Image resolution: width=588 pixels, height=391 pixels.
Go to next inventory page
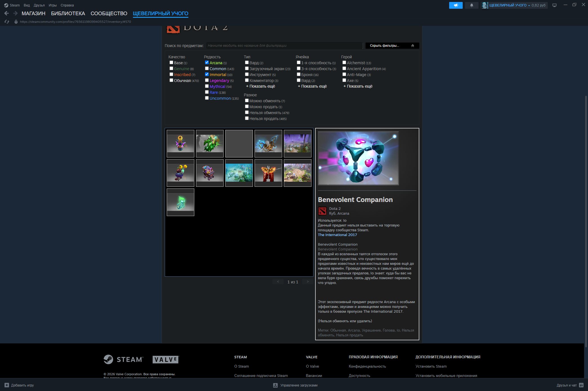coord(308,282)
